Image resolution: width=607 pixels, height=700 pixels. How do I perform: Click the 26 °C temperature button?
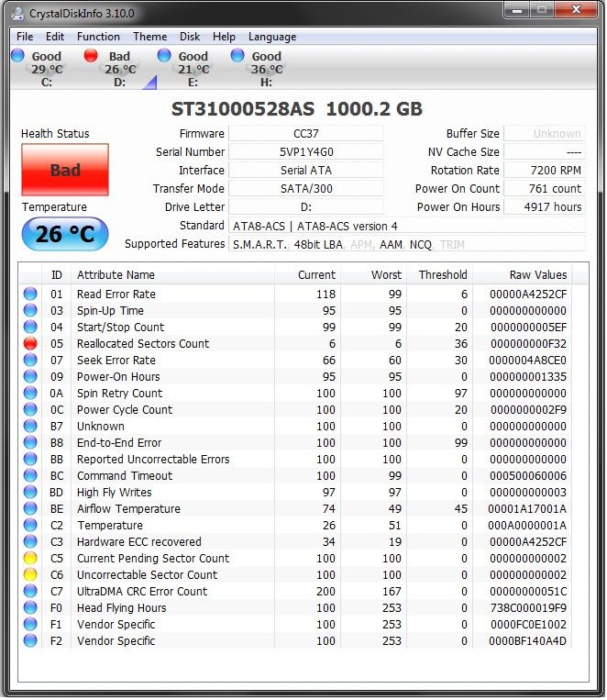tap(65, 234)
